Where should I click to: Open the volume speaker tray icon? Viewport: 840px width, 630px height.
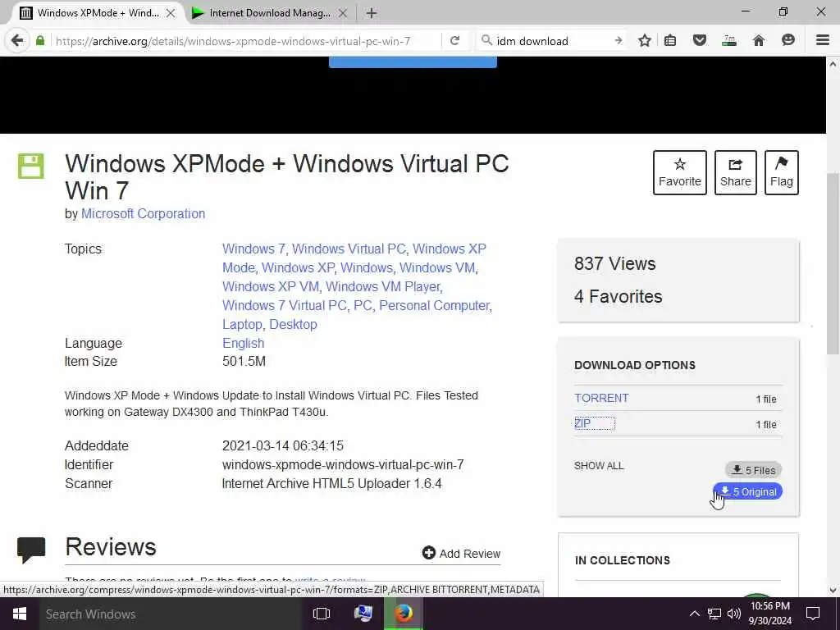click(x=734, y=614)
